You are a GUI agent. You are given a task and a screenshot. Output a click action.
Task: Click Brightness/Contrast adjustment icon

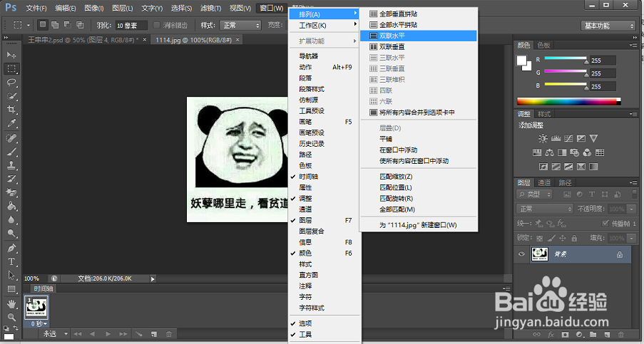click(x=543, y=139)
